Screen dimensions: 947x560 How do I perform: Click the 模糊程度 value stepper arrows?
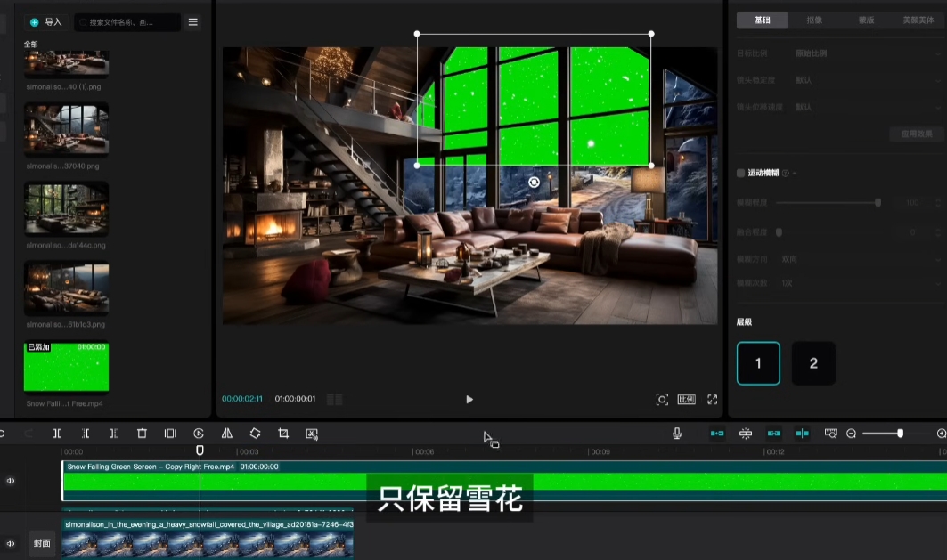938,203
